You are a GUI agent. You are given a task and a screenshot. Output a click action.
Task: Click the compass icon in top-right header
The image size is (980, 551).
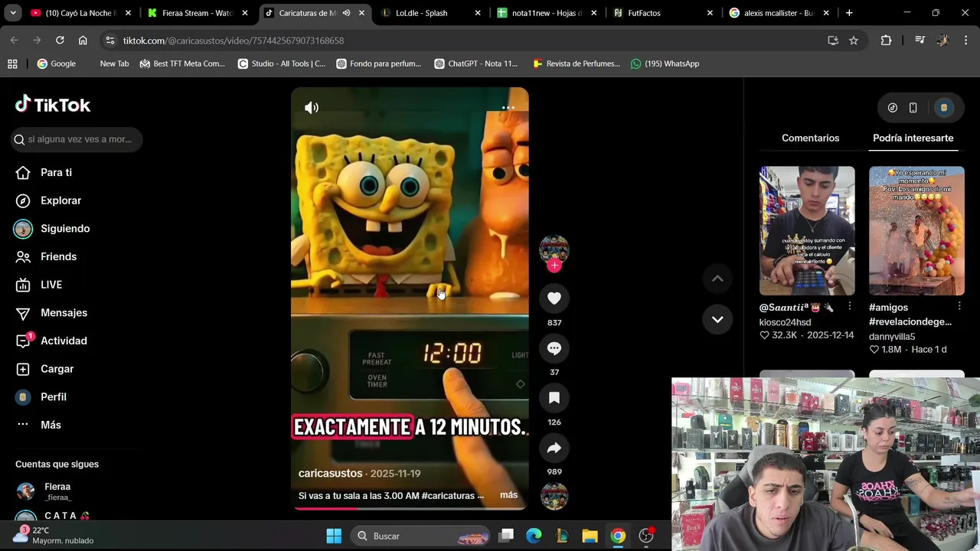pos(893,108)
